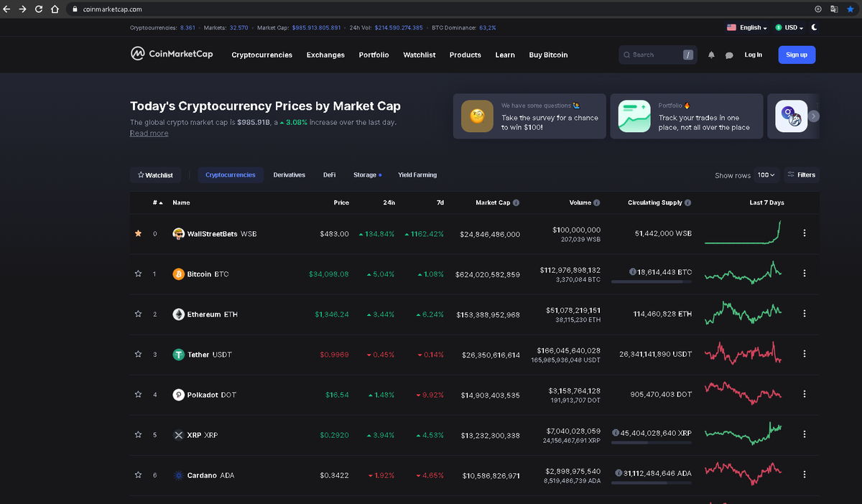Click the Log In button
Viewport: 862px width, 504px height.
coord(753,55)
